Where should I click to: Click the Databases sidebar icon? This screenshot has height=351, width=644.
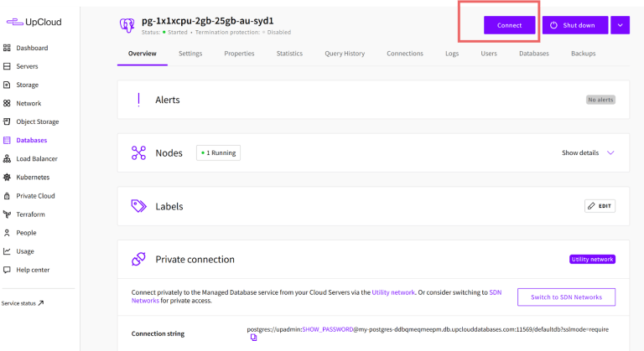click(7, 140)
